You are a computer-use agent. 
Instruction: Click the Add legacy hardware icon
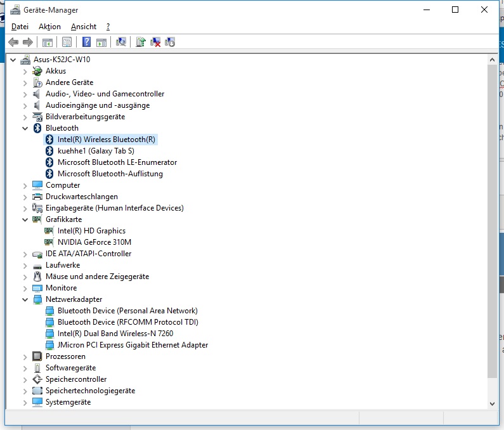click(x=170, y=42)
